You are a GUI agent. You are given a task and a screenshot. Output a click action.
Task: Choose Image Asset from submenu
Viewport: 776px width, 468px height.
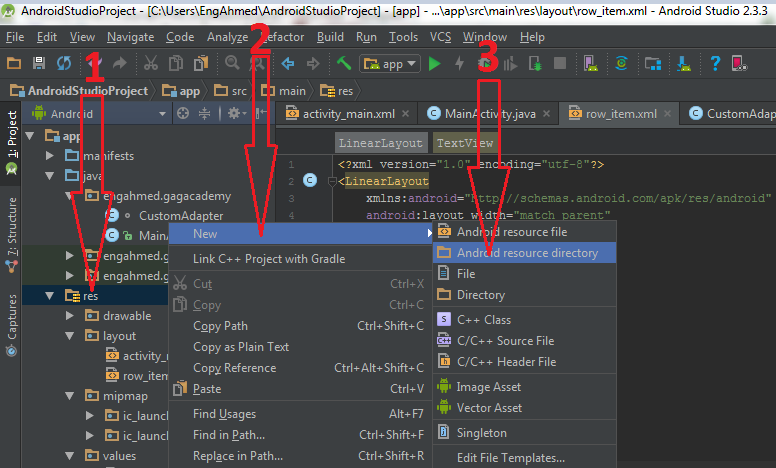pyautogui.click(x=525, y=387)
